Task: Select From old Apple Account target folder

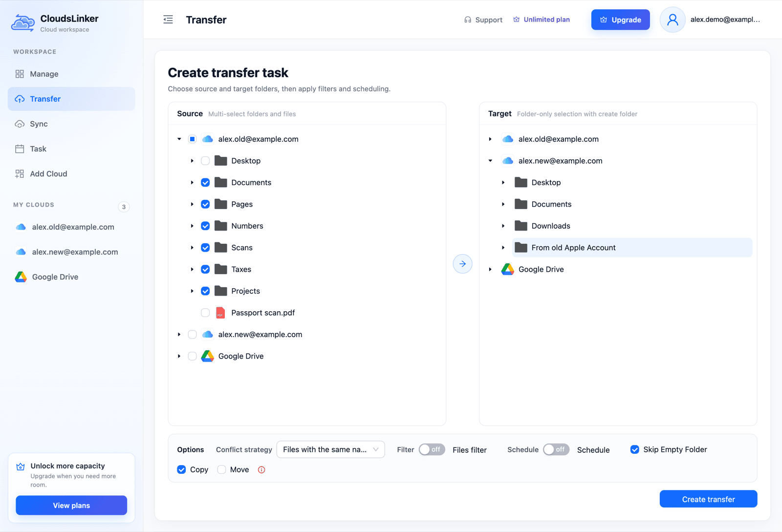Action: click(x=632, y=248)
